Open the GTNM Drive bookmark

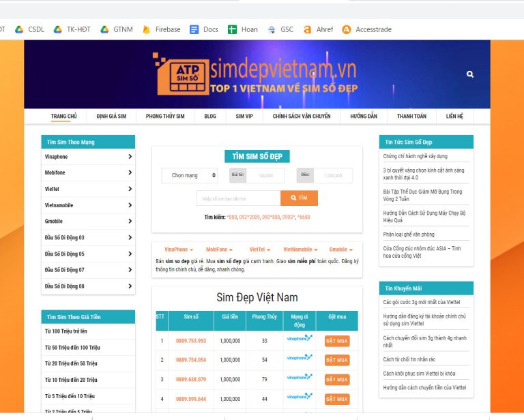coord(116,29)
